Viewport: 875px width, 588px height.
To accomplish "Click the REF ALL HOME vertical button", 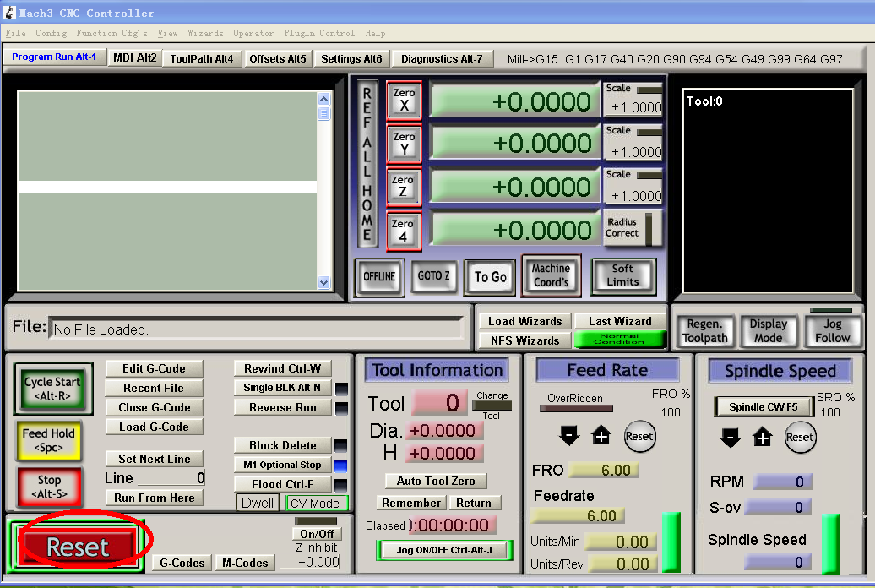I will click(x=367, y=164).
